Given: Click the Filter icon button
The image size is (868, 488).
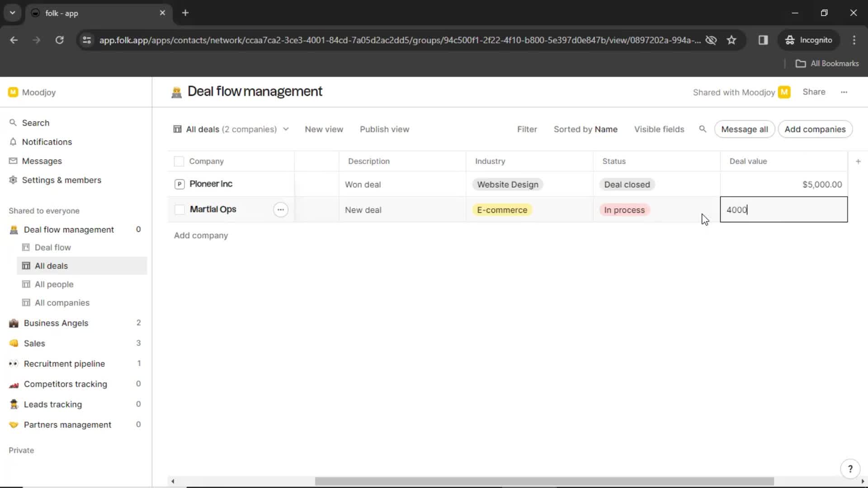Looking at the screenshot, I should pos(526,129).
